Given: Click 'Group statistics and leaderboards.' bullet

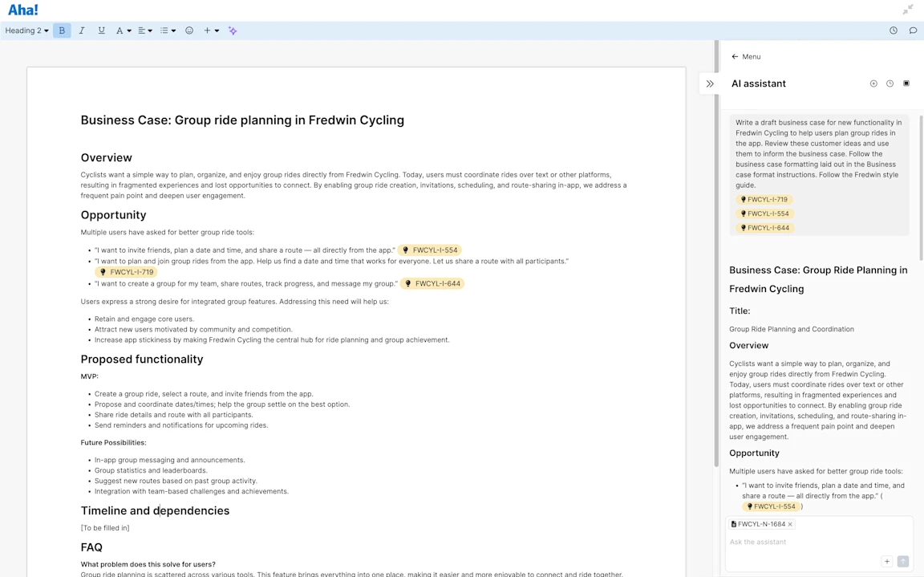Looking at the screenshot, I should click(151, 470).
